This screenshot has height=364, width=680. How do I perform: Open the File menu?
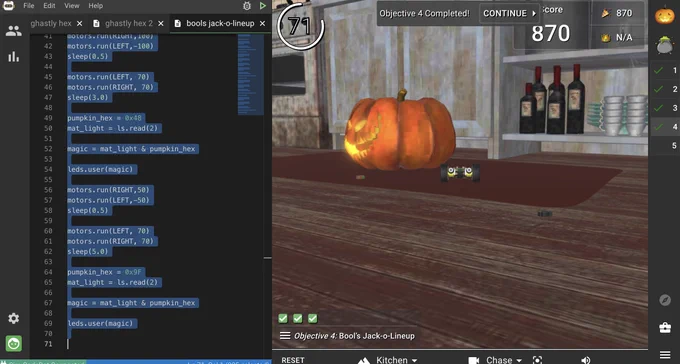pos(29,6)
